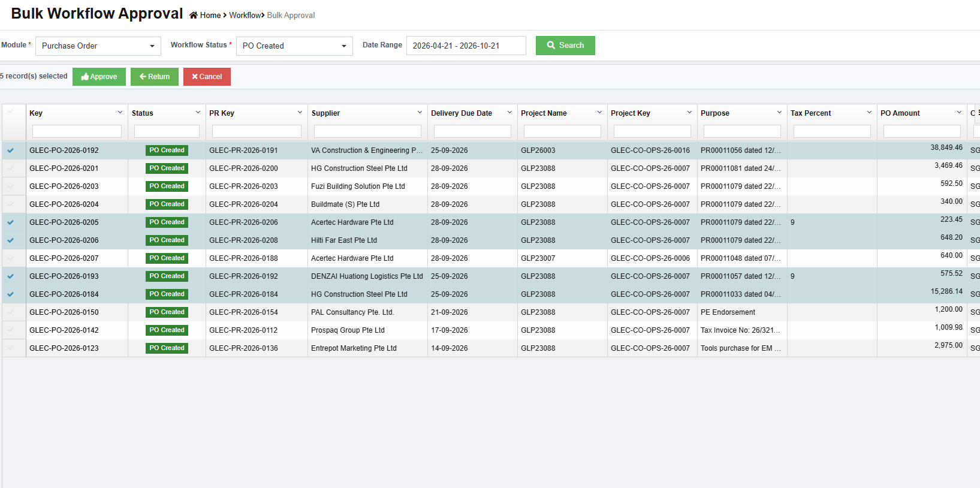The height and width of the screenshot is (488, 980).
Task: Open the Workflow breadcrumb link
Action: tap(245, 16)
